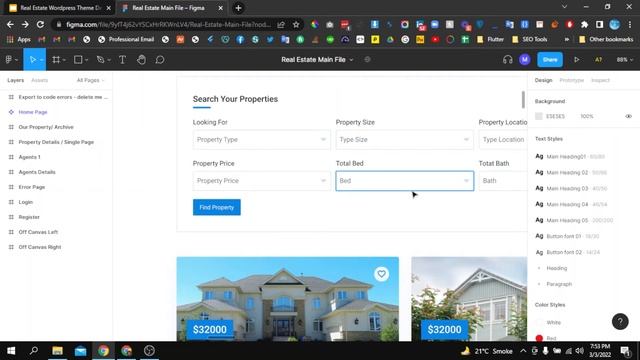Select Off Canvas Right layer
The image size is (640, 360).
point(40,247)
